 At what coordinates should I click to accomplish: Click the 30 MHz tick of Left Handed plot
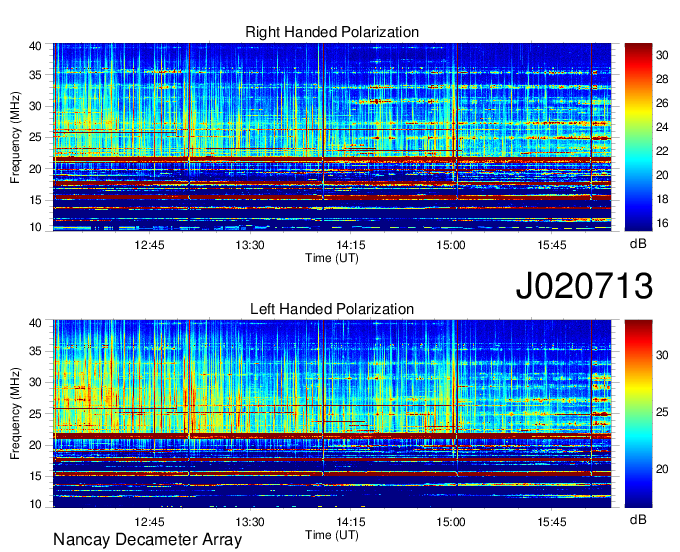coord(35,382)
